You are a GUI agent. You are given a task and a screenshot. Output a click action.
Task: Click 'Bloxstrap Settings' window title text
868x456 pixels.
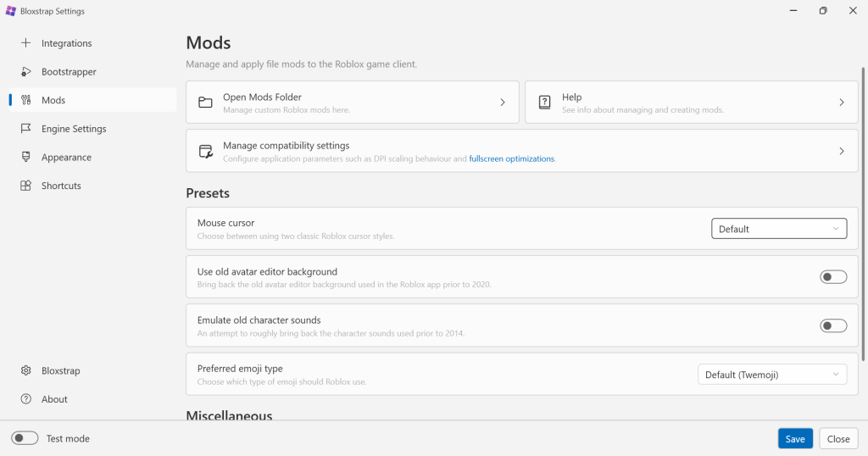click(x=53, y=11)
